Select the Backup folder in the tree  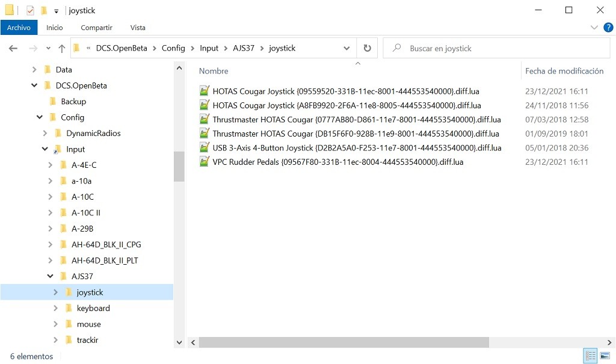(73, 102)
